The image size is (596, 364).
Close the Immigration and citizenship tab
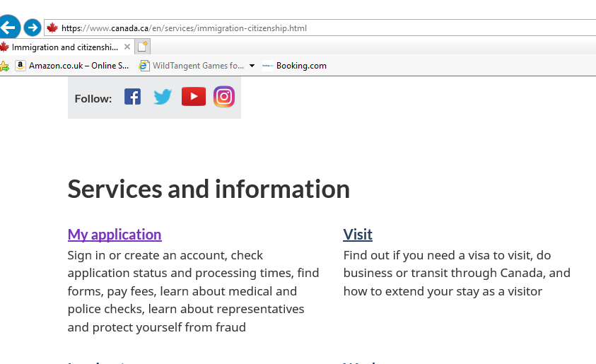point(127,47)
